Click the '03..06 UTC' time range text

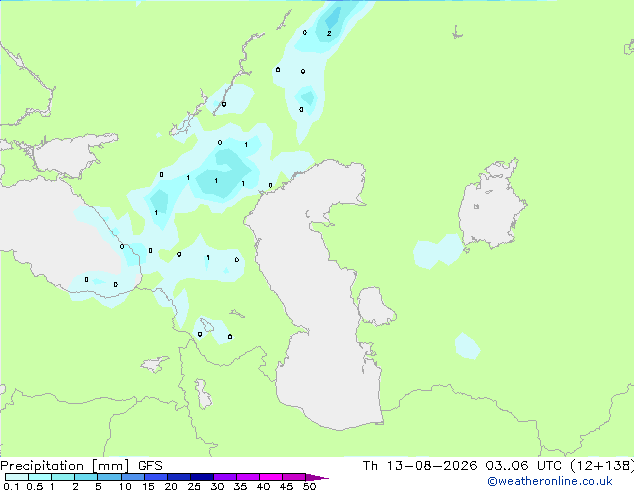click(525, 465)
